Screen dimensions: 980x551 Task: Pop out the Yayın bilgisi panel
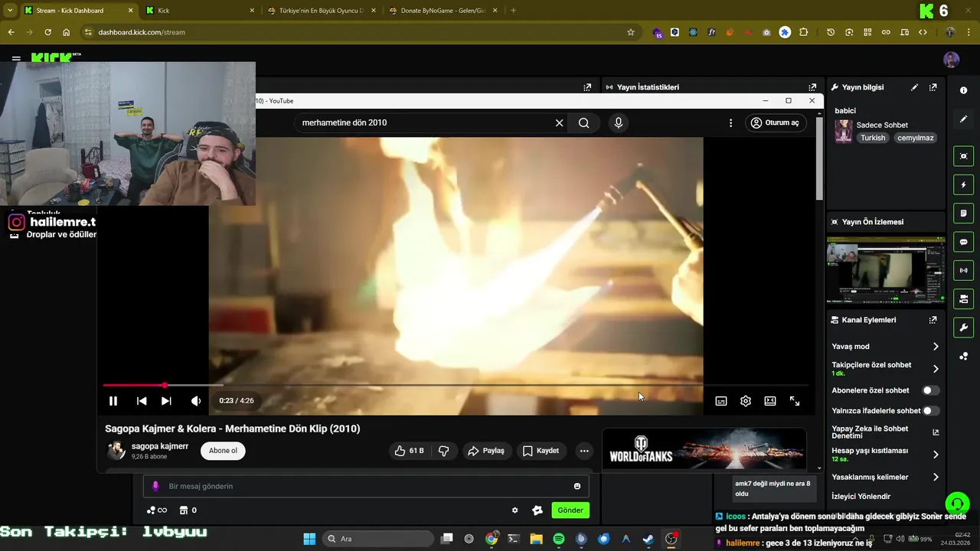(x=933, y=87)
